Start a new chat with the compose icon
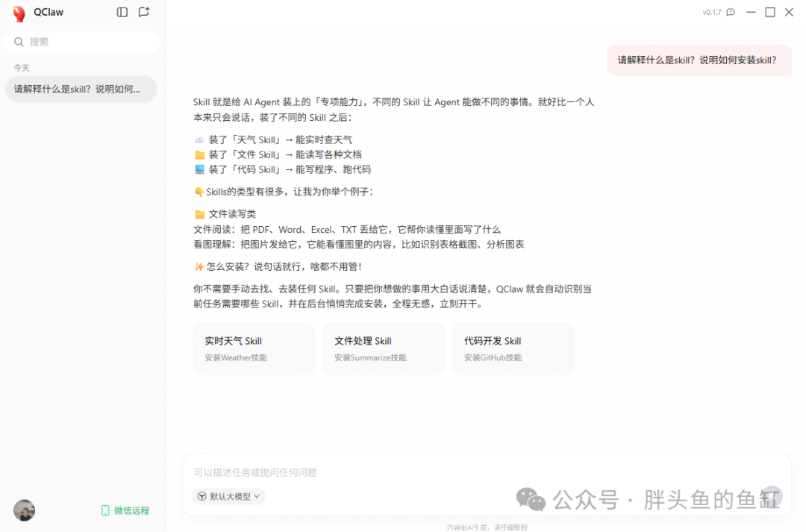The width and height of the screenshot is (806, 532). [144, 12]
